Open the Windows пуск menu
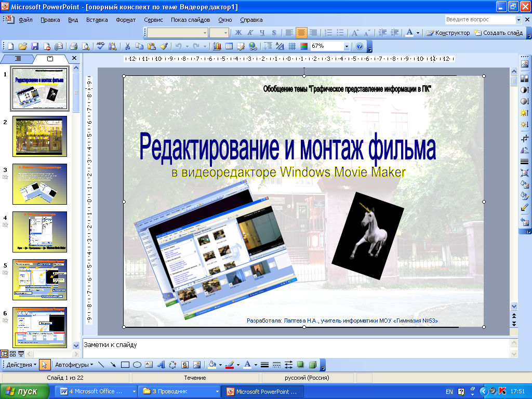Screen dimensions: 532x399 [x=24, y=392]
